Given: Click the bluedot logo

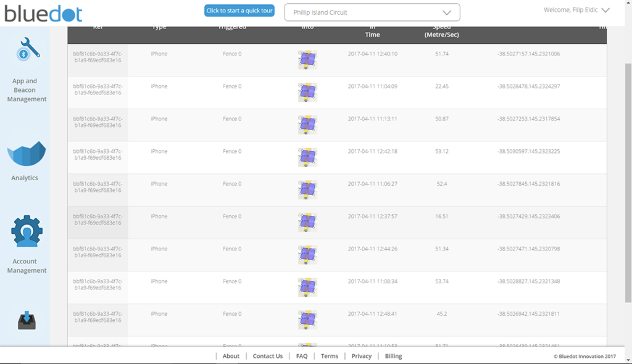Looking at the screenshot, I should 43,14.
